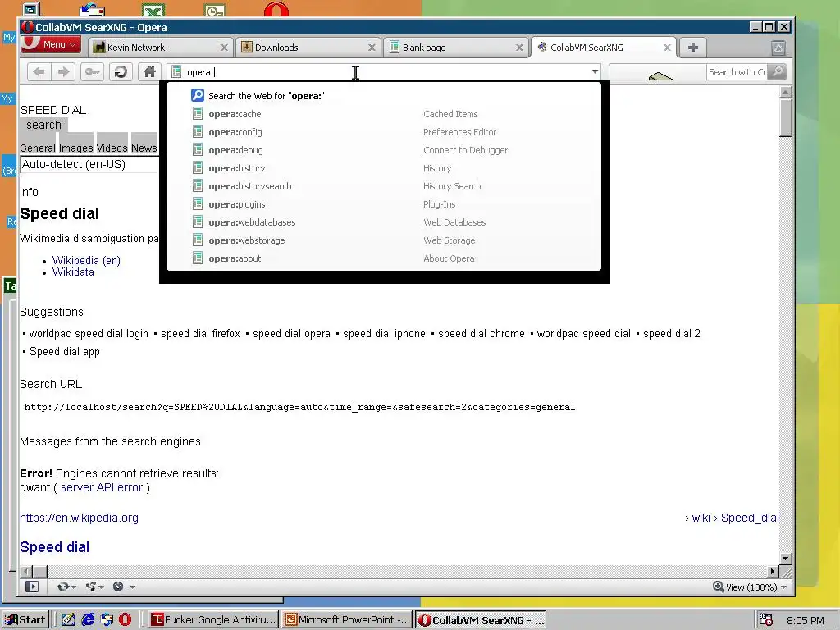Open the Wikipedia (en) link
Image resolution: width=840 pixels, height=630 pixels.
point(86,260)
